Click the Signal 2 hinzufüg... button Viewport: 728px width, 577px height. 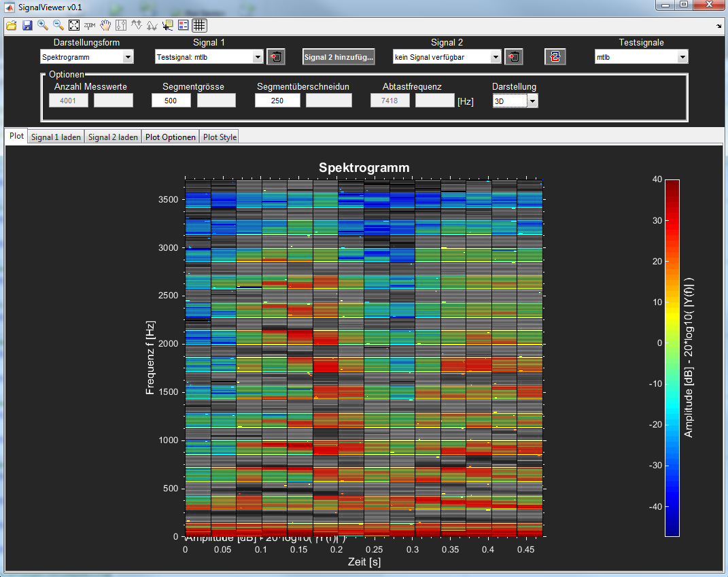[339, 57]
